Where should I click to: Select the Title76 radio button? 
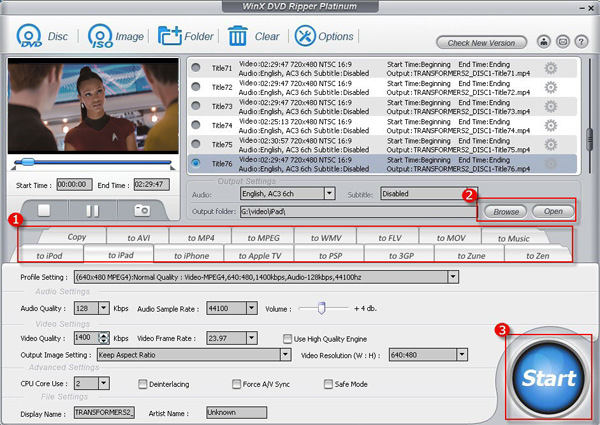tap(196, 163)
